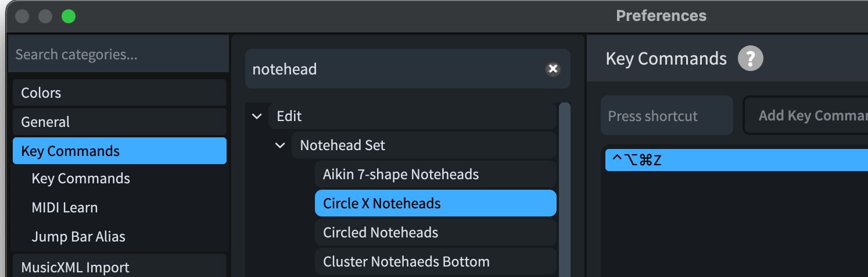This screenshot has height=277, width=868.
Task: Select Circle X Noteheads command
Action: [435, 204]
